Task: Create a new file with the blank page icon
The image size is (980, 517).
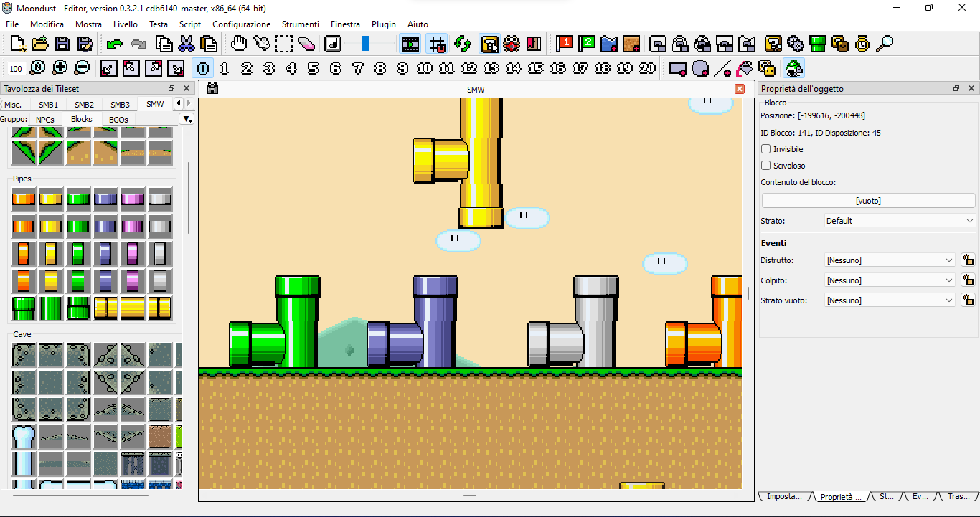Action: [18, 44]
